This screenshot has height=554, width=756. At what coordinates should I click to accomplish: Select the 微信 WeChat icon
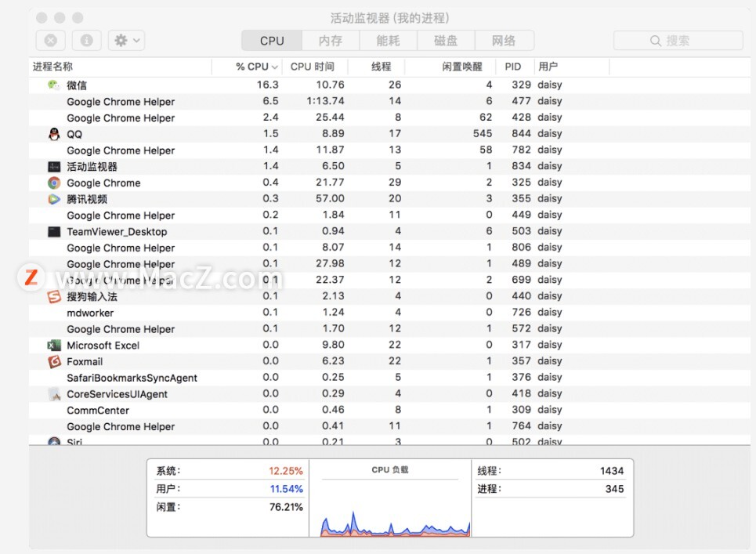coord(54,85)
